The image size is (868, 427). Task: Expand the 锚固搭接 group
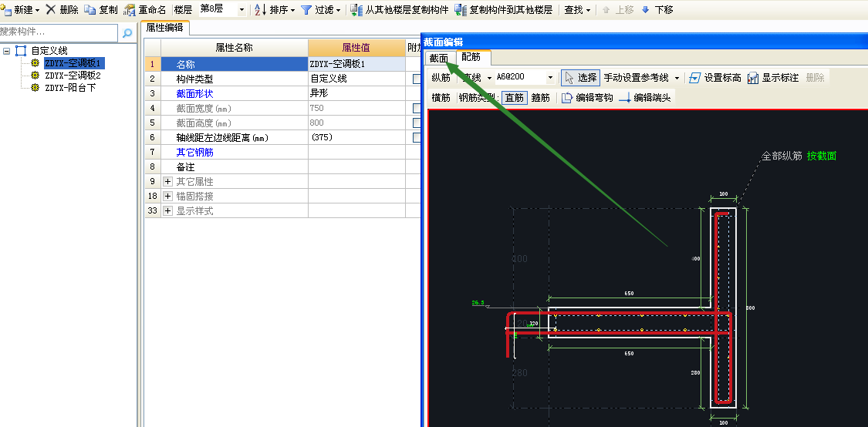(x=167, y=196)
